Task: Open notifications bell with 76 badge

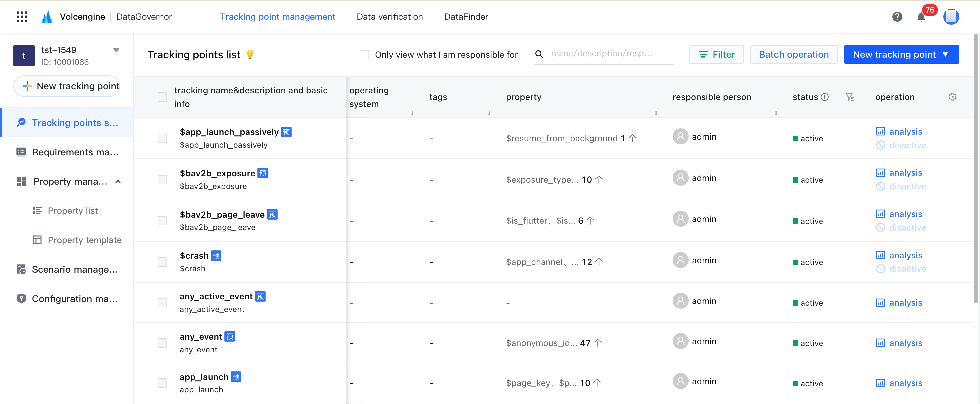Action: tap(921, 17)
